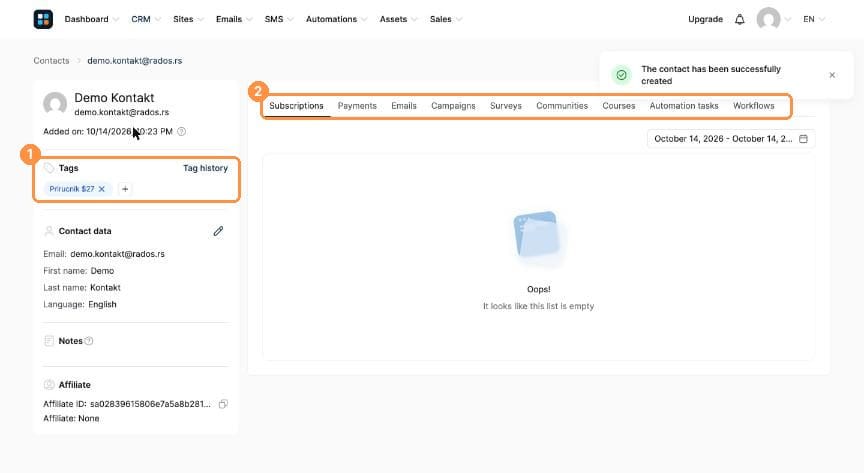
Task: Switch to the Workflows tab
Action: tap(753, 106)
